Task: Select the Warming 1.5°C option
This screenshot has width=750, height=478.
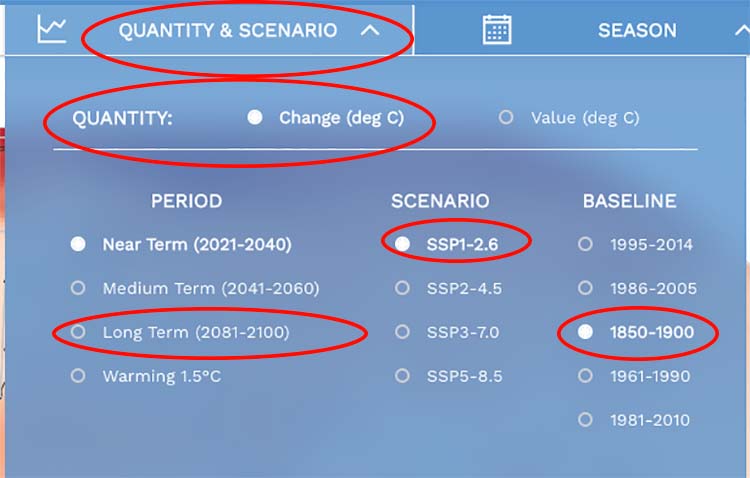Action: point(78,376)
